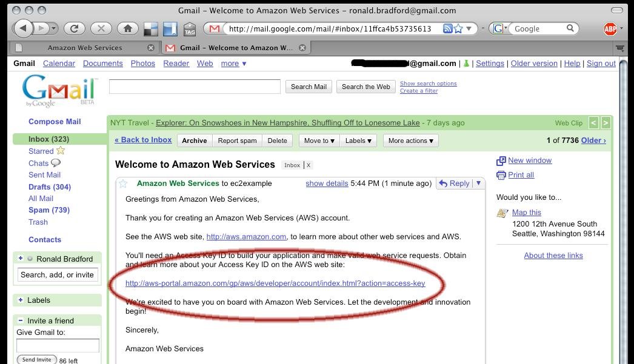Viewport: 634px width, 364px height.
Task: Click Print all
Action: click(521, 175)
